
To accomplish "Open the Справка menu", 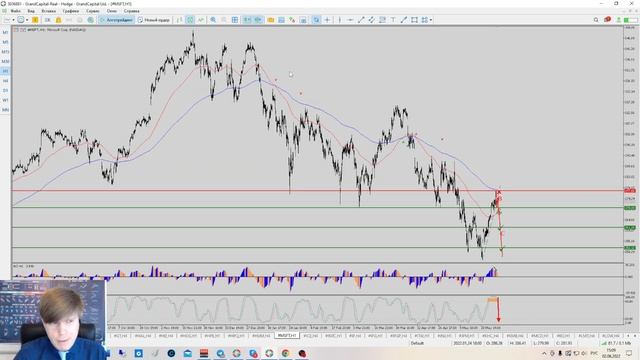I will point(131,11).
